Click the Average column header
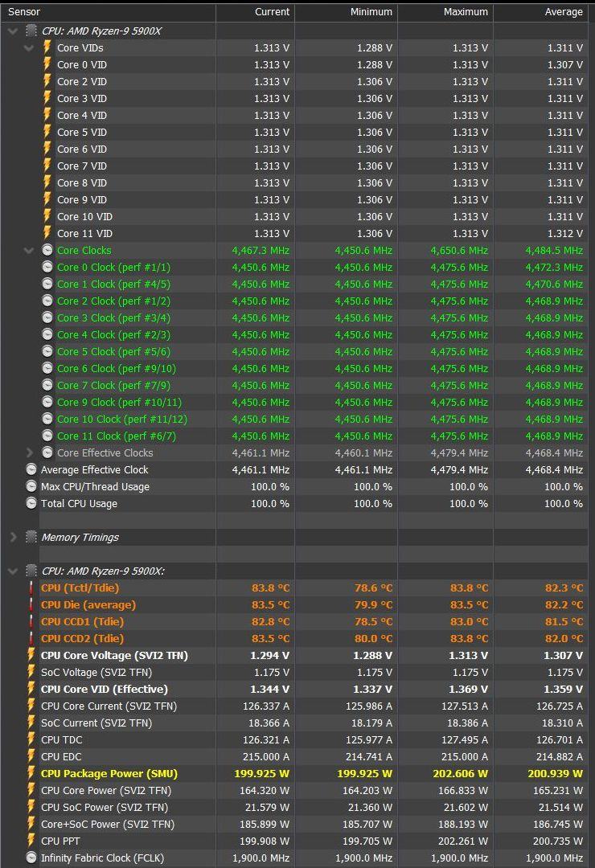This screenshot has width=595, height=868. click(x=564, y=11)
